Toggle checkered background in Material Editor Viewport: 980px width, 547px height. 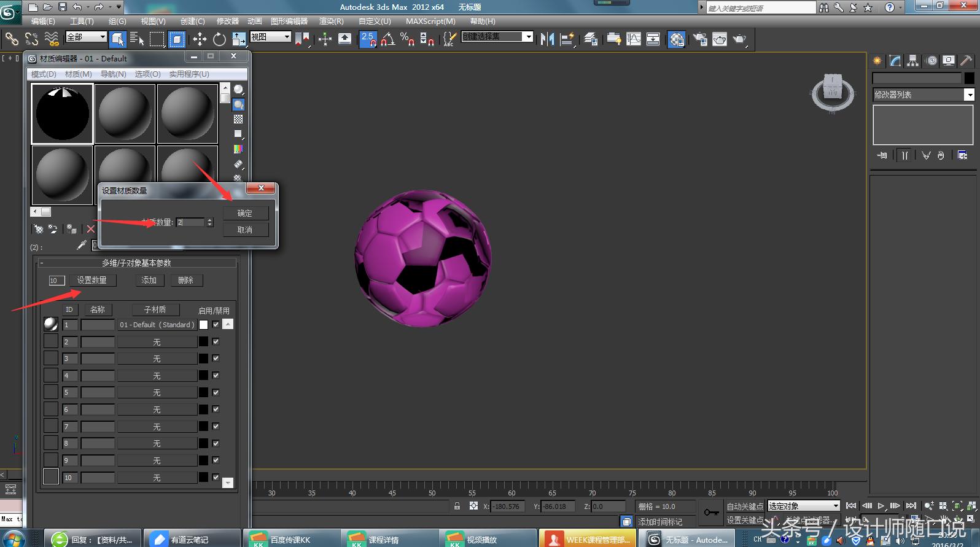[238, 119]
